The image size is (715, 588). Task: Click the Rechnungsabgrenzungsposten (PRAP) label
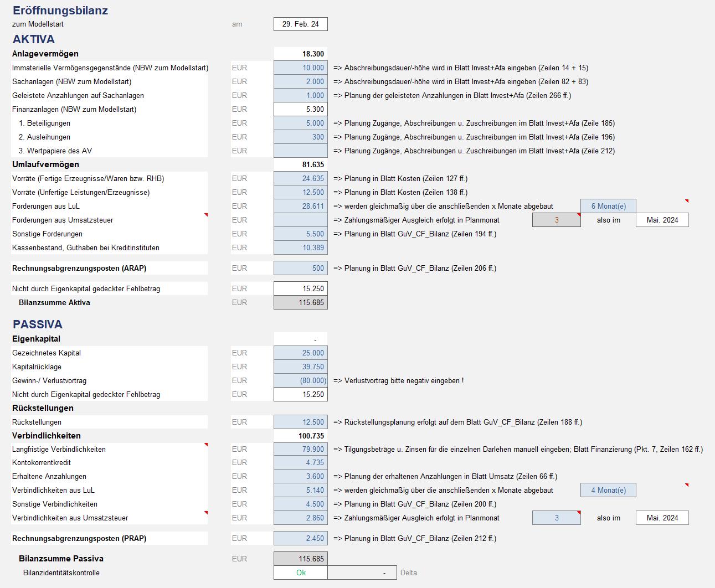pyautogui.click(x=79, y=538)
